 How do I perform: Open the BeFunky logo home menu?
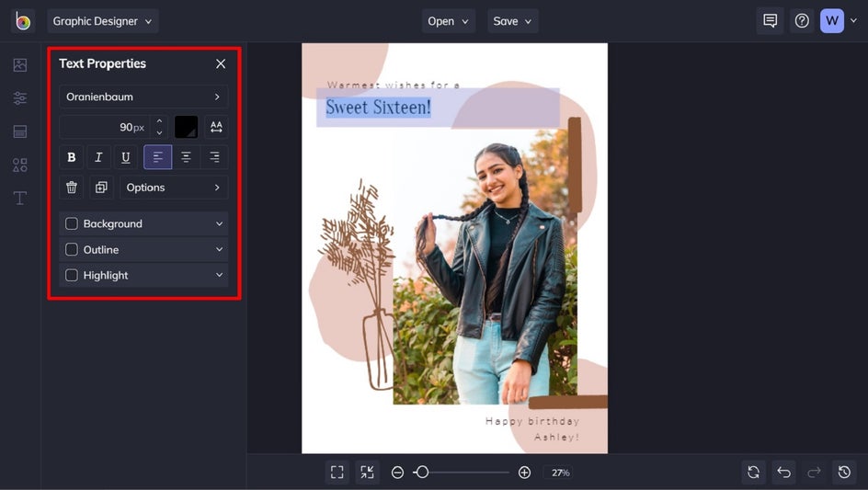click(x=23, y=21)
